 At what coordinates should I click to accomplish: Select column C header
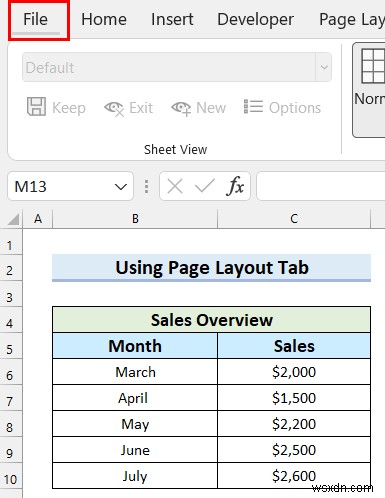(x=294, y=219)
